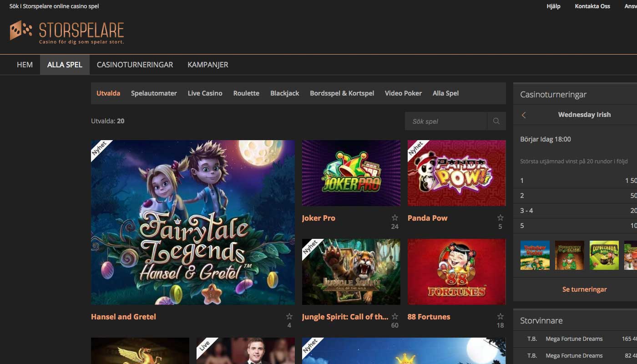Favorite Jungle Spirit with star icon
The image size is (637, 364).
(x=394, y=317)
